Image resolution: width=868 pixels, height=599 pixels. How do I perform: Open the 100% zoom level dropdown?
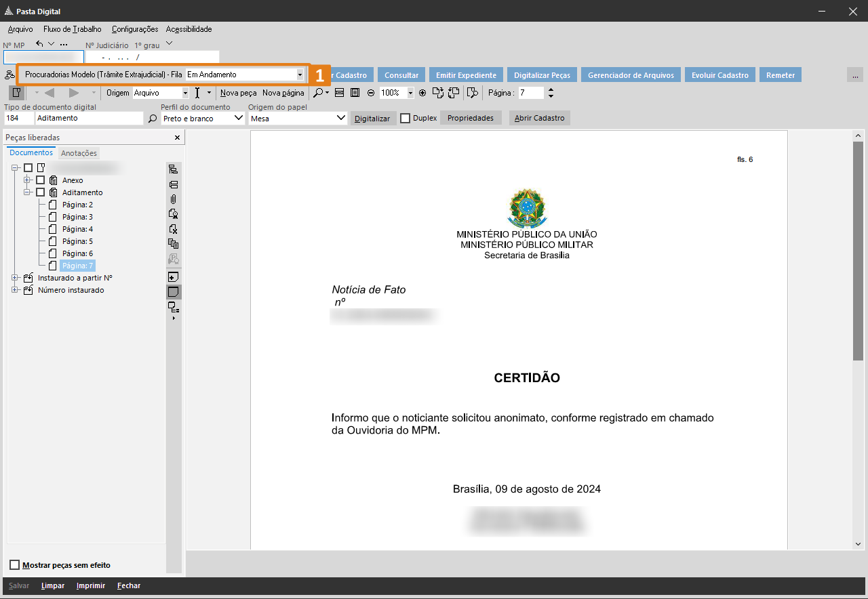(410, 93)
